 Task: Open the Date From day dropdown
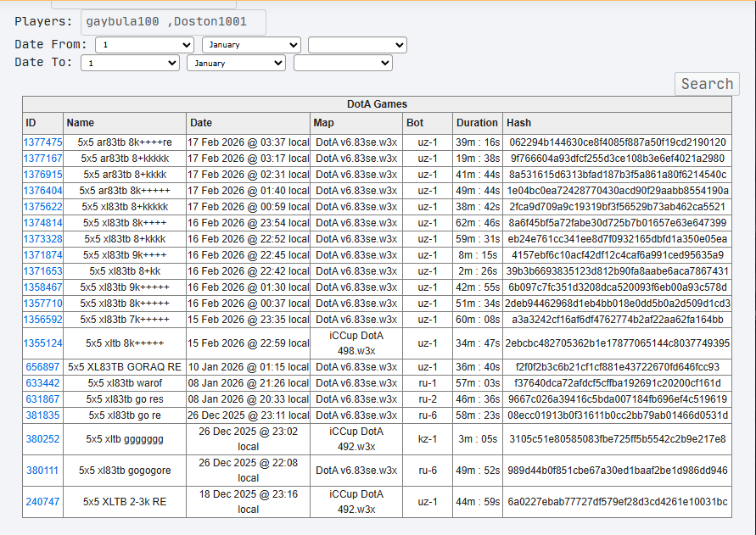coord(144,45)
